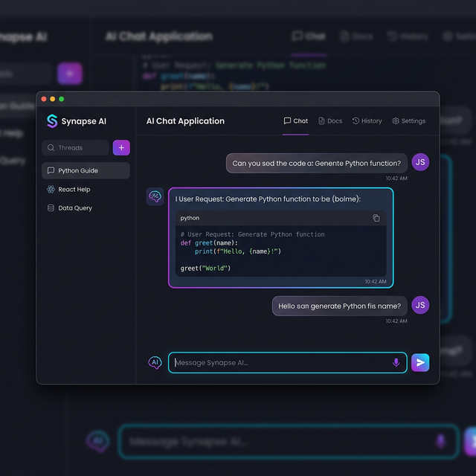Click the Chat tab in background window
The width and height of the screenshot is (476, 476).
309,36
